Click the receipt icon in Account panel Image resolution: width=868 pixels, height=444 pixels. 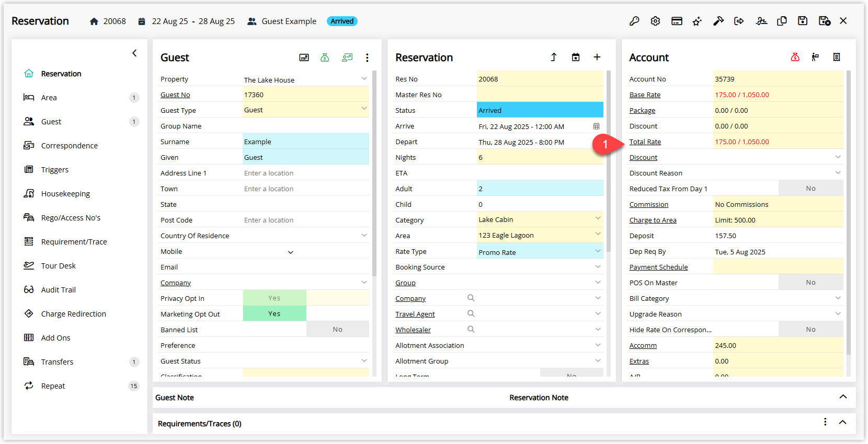(837, 57)
